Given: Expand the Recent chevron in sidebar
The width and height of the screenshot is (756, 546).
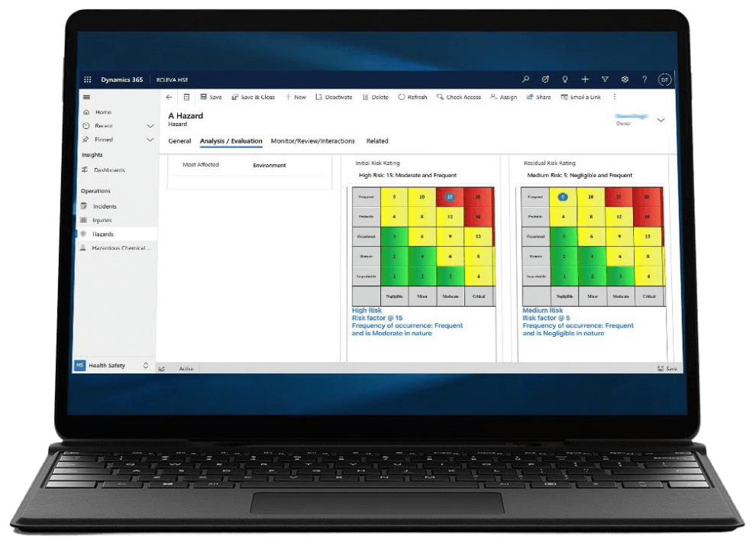Looking at the screenshot, I should (150, 126).
